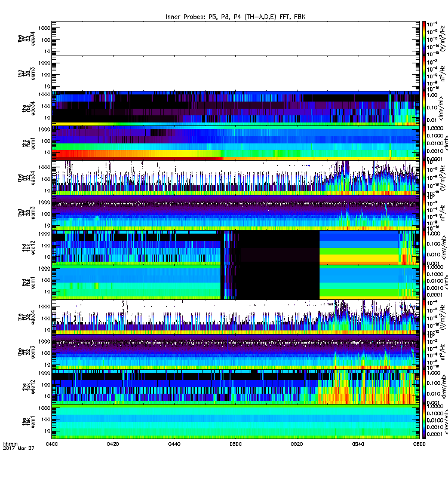Select the 0600 time axis label
The height and width of the screenshot is (478, 448).
(419, 444)
